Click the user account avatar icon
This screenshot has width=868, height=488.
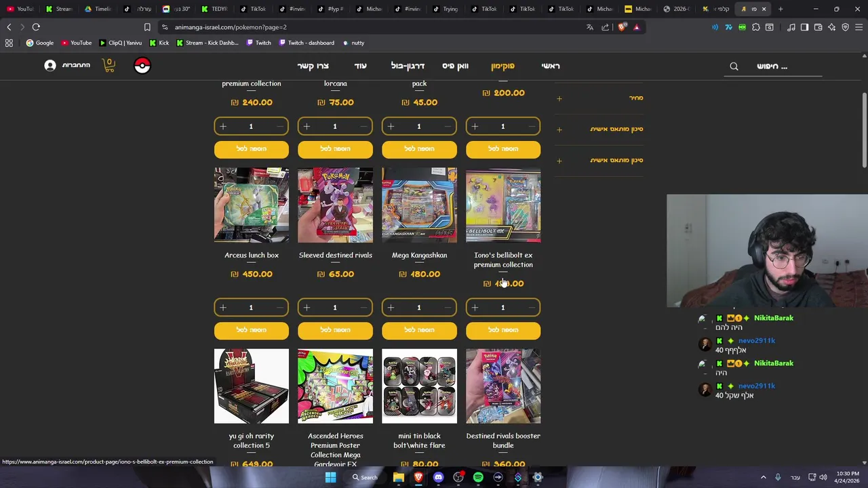pyautogui.click(x=50, y=66)
